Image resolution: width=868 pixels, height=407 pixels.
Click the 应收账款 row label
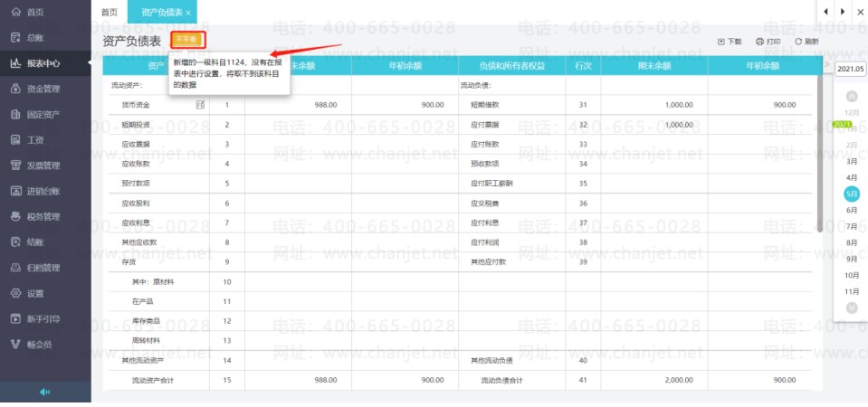click(136, 164)
